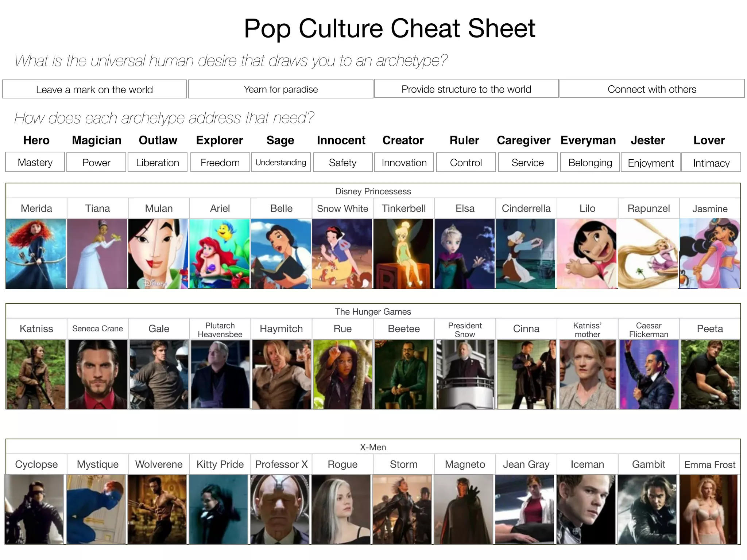
Task: Click the photo under Gale
Action: [159, 374]
